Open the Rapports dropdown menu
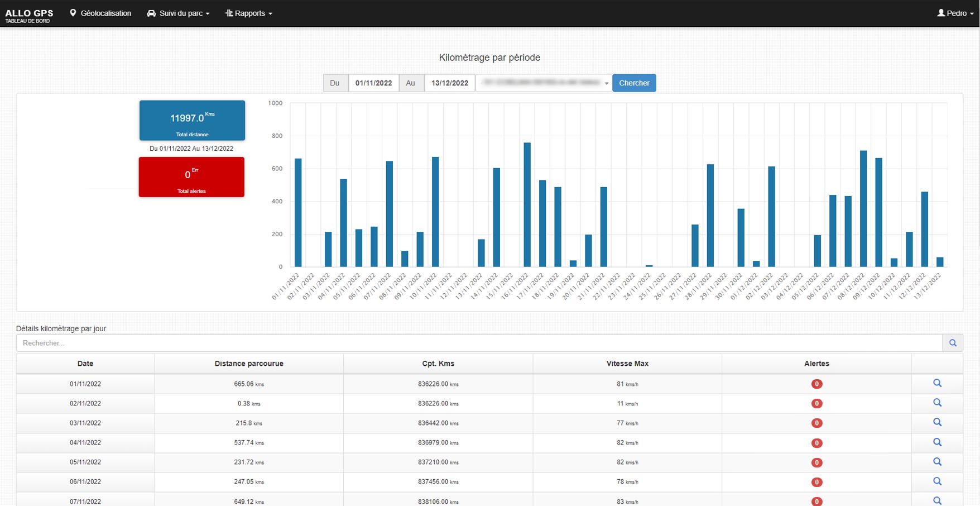This screenshot has width=980, height=506. coord(249,13)
